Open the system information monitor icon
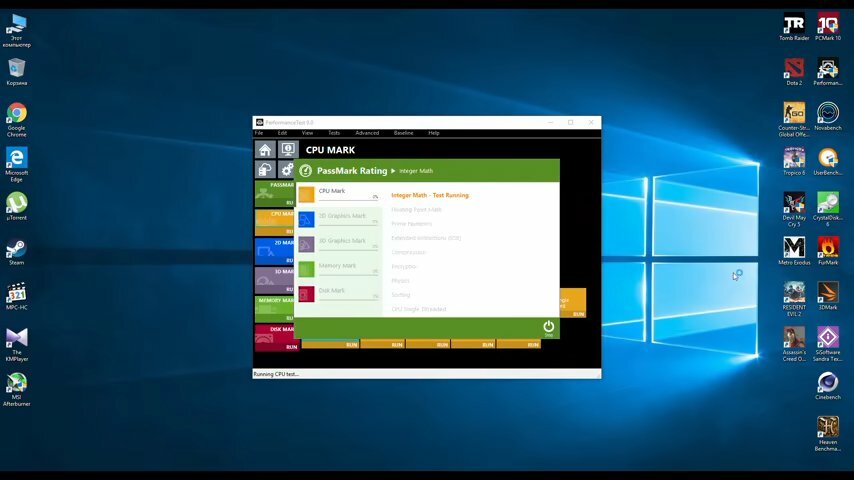The image size is (854, 480). tap(288, 150)
